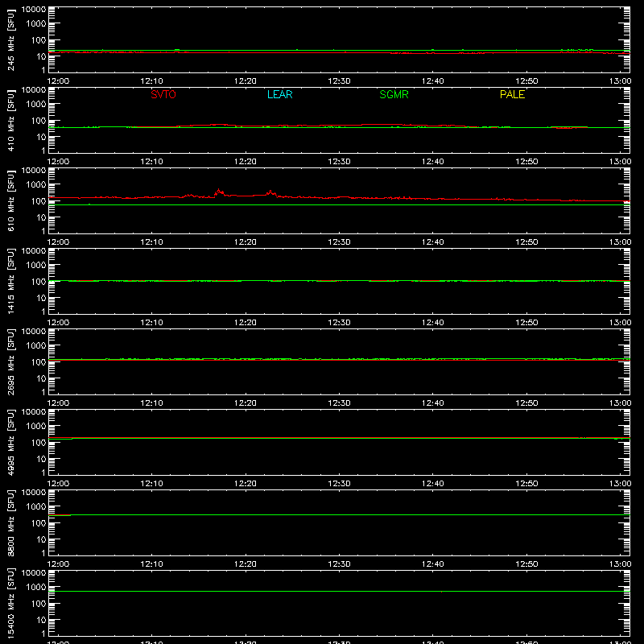Viewport: 644px width, 644px height.
Task: Click the tallest 610 MHz burst peak near 12:17
Action: click(218, 191)
